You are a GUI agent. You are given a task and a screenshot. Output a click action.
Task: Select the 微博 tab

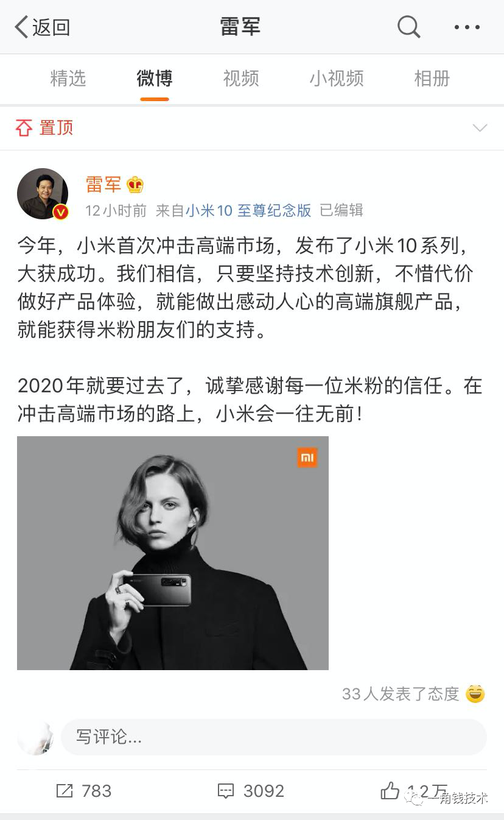[155, 78]
